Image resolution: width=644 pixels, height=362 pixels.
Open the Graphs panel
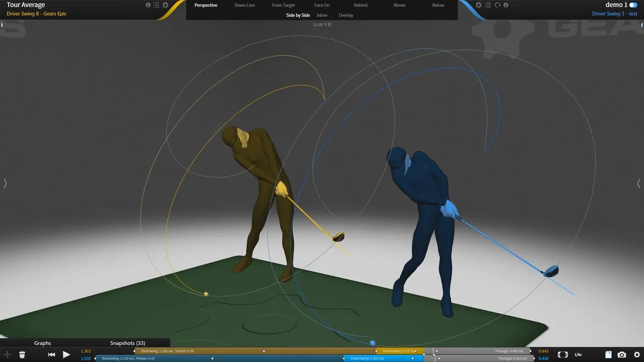42,343
